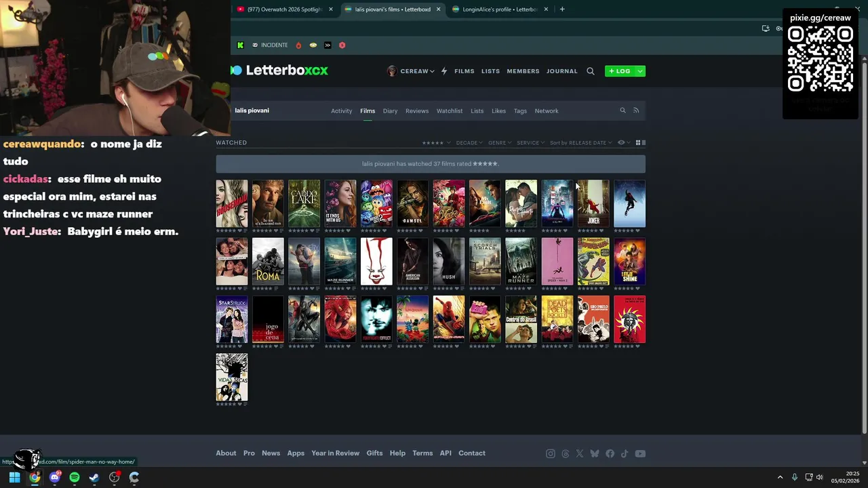Click the green LOG button
Image resolution: width=868 pixels, height=488 pixels.
point(620,71)
